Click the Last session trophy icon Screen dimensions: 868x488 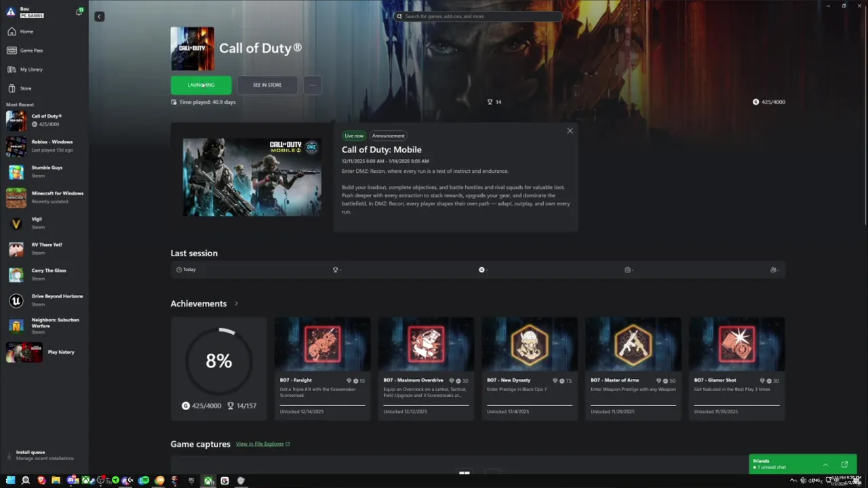coord(335,270)
